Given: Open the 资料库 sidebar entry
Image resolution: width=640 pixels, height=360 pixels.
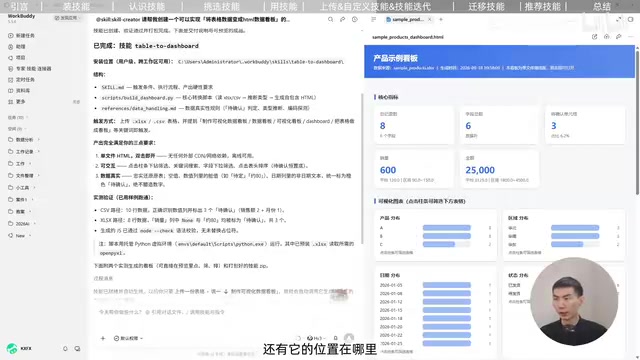Looking at the screenshot, I should pyautogui.click(x=19, y=91).
